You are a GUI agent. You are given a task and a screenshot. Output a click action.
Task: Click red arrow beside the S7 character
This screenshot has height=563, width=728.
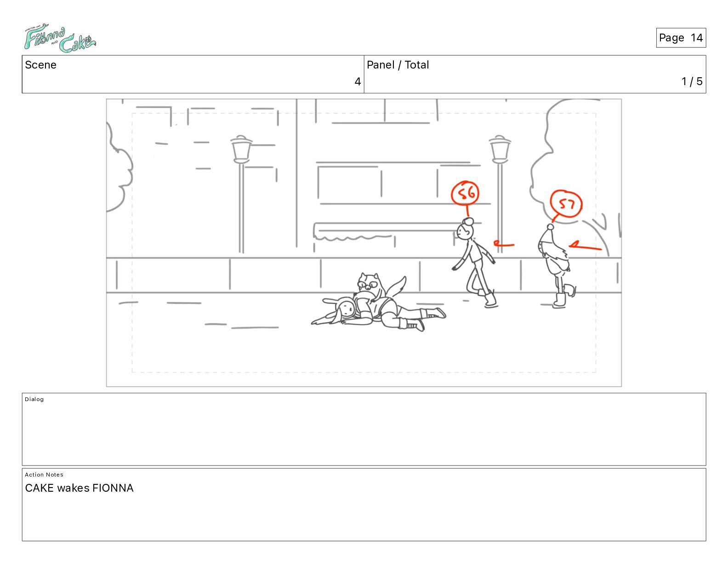click(x=585, y=246)
